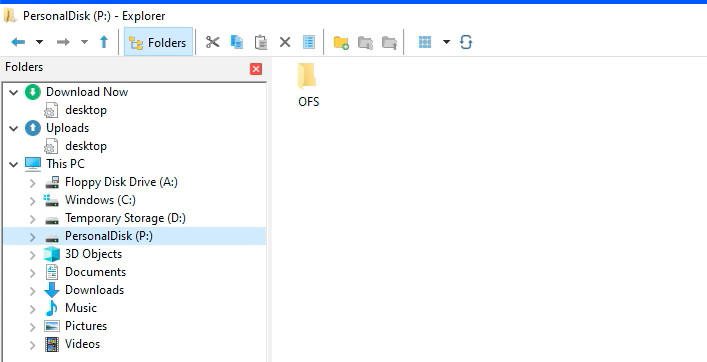Close the Folders pane with red X
Viewport: 707px width, 362px height.
click(256, 69)
